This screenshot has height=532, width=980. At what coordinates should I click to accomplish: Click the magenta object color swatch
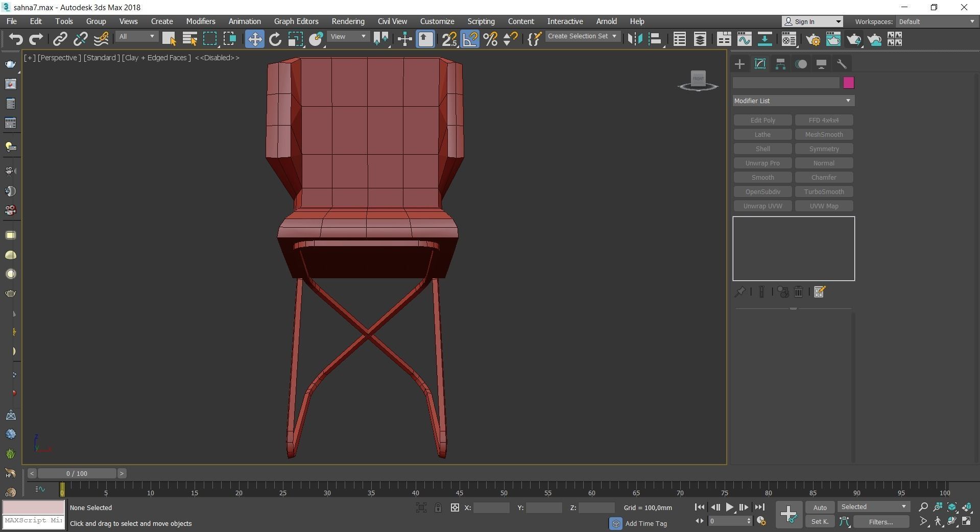(x=849, y=83)
